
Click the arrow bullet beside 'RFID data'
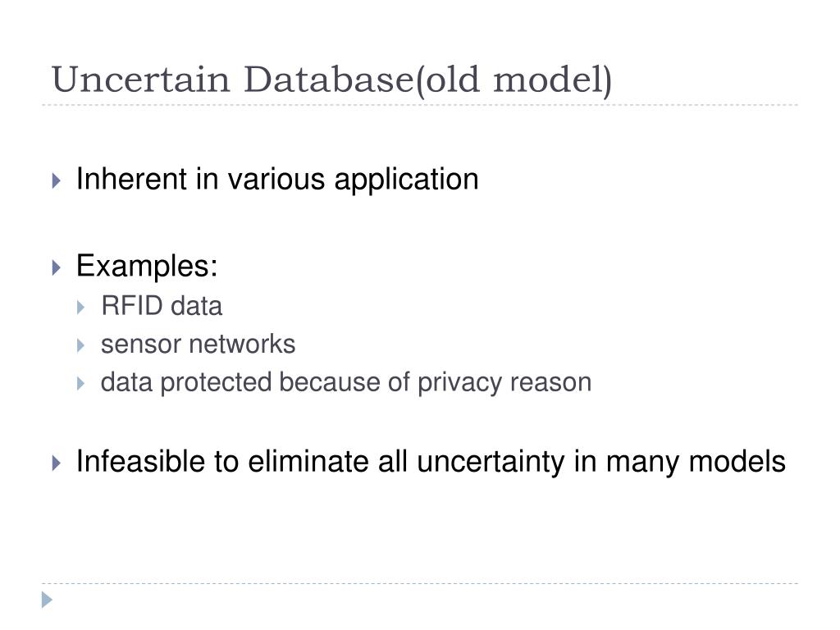[81, 308]
